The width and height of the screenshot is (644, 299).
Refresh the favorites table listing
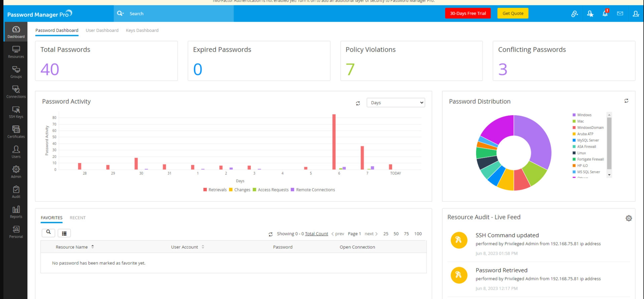click(271, 234)
